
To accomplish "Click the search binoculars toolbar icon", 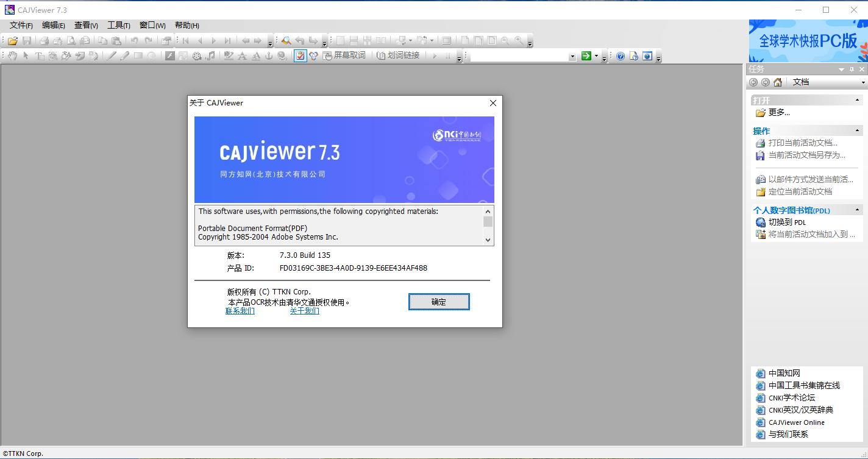I will [x=286, y=41].
